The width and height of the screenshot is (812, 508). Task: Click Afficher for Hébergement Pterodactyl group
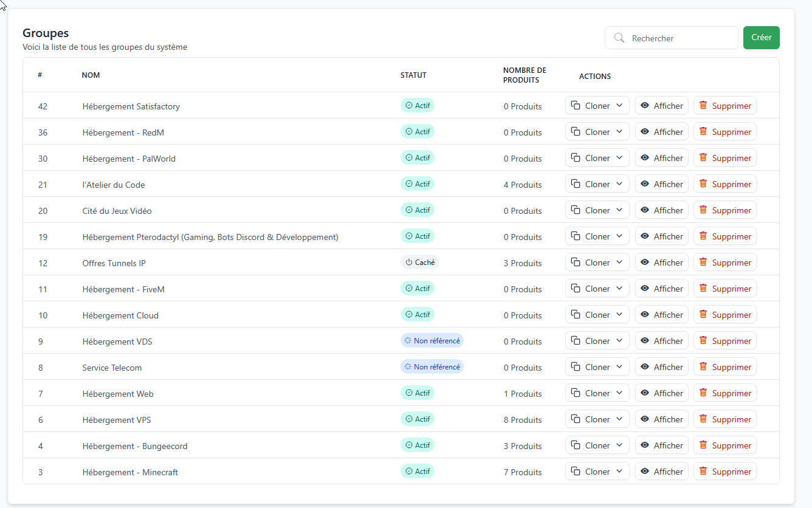[x=662, y=236]
